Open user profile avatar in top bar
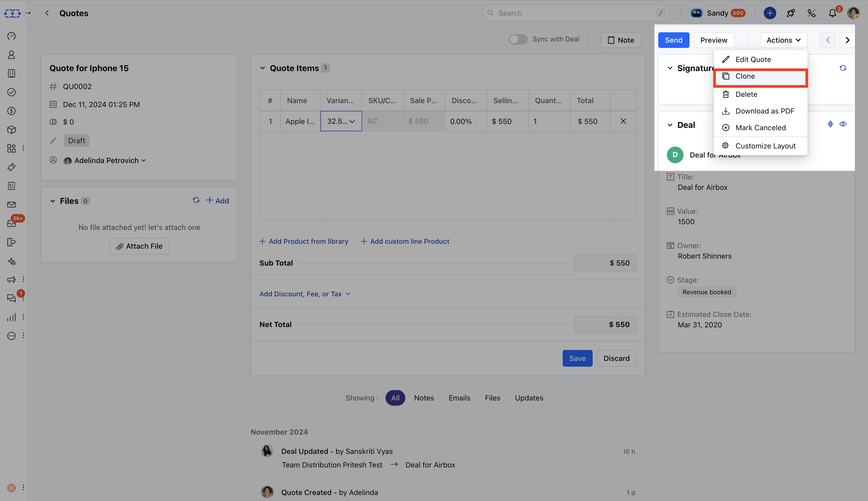The width and height of the screenshot is (868, 501). (853, 13)
